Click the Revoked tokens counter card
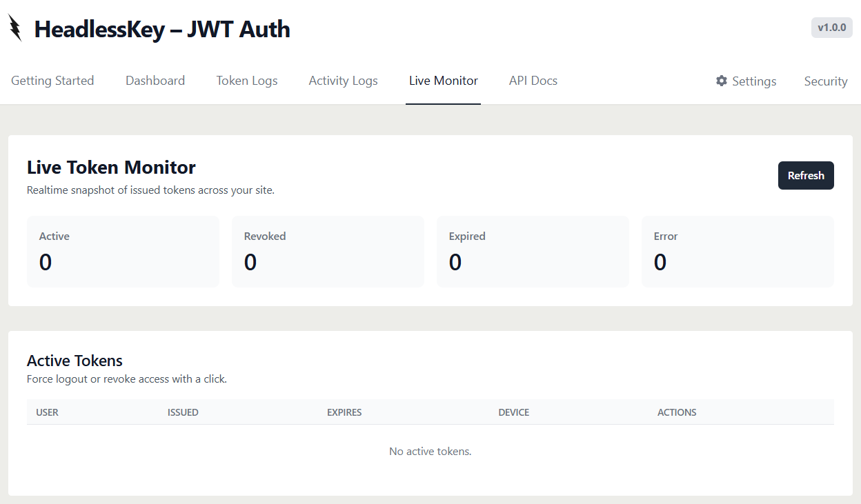The image size is (861, 504). [328, 251]
